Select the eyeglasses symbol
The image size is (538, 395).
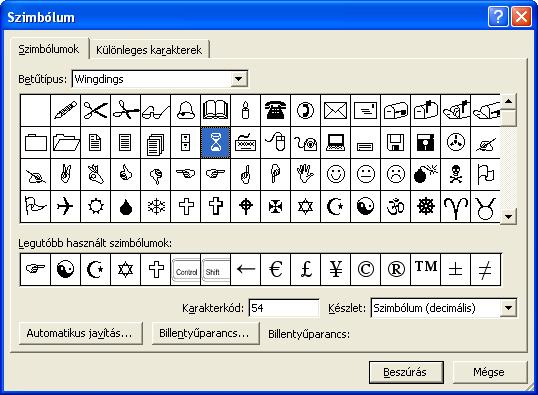click(155, 111)
